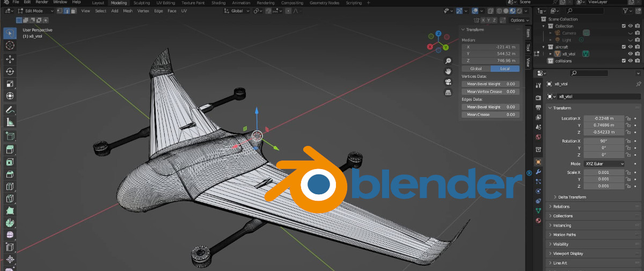The width and height of the screenshot is (644, 271).
Task: Uncheck the collisions collection checkbox
Action: coord(624,61)
